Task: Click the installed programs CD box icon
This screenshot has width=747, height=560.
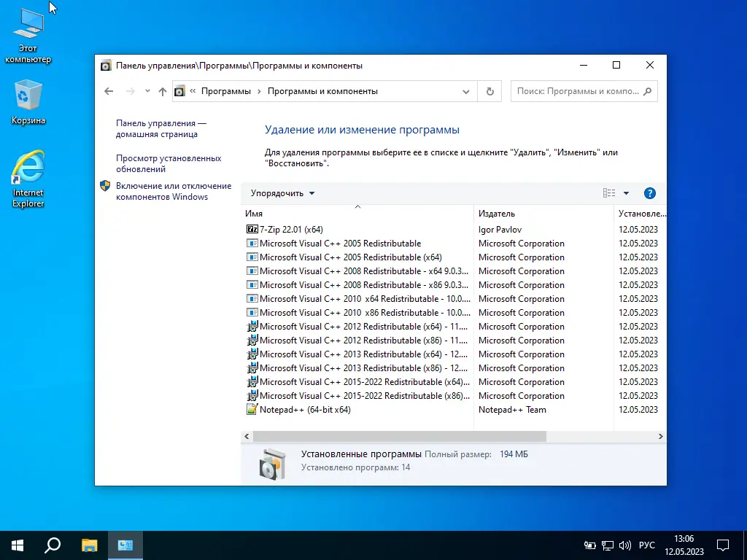Action: [x=272, y=463]
